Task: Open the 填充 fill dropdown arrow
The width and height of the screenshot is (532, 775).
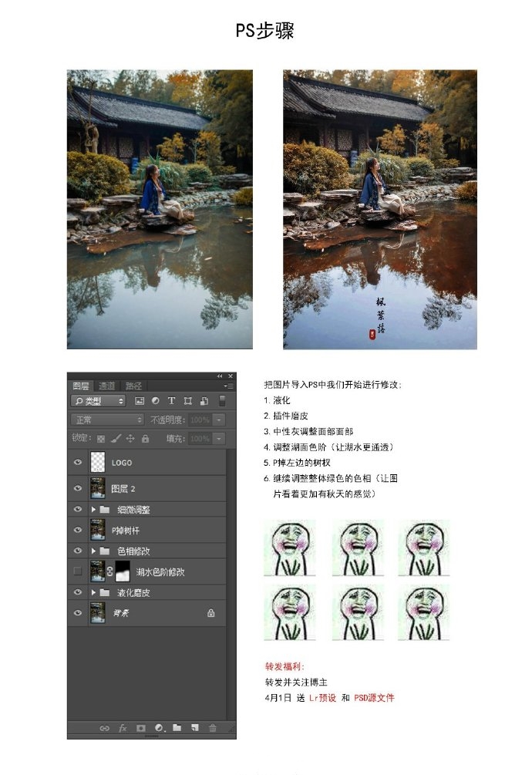Action: (x=219, y=439)
